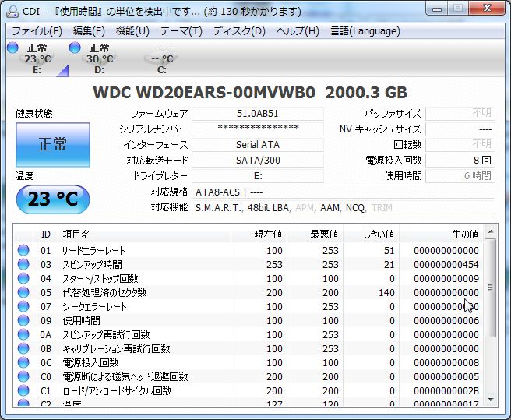
Task: Click the CDI app icon in title bar
Action: [x=12, y=11]
